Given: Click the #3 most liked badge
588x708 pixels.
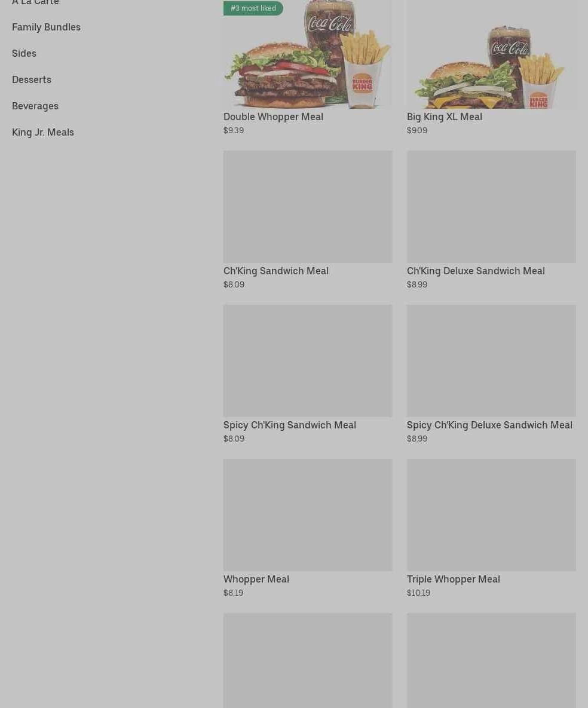Looking at the screenshot, I should pyautogui.click(x=253, y=8).
